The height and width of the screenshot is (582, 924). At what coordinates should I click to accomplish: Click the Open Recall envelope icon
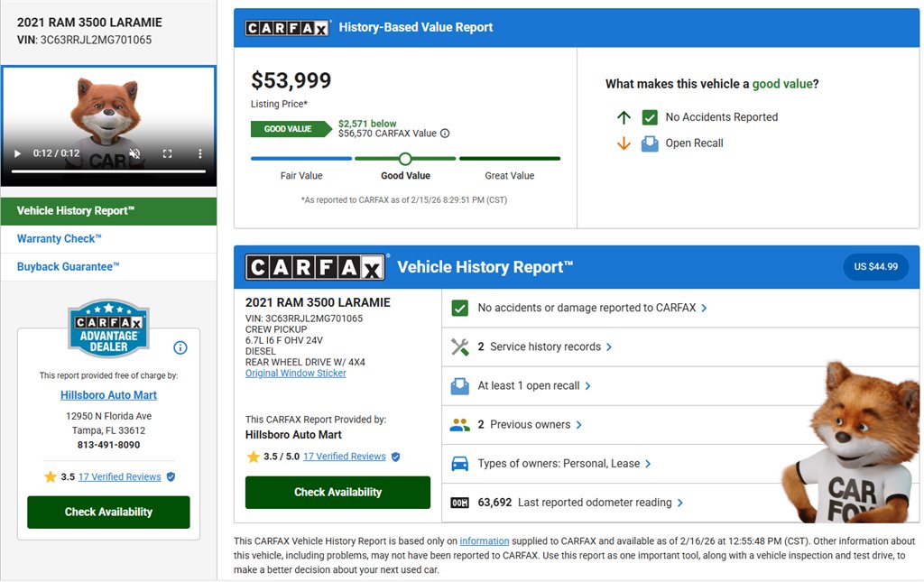[650, 143]
